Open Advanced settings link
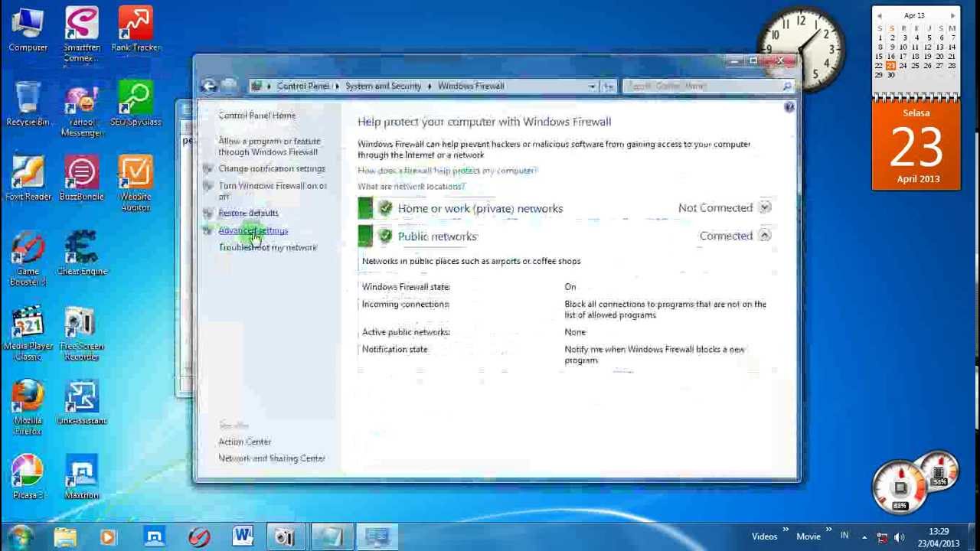 click(x=253, y=230)
